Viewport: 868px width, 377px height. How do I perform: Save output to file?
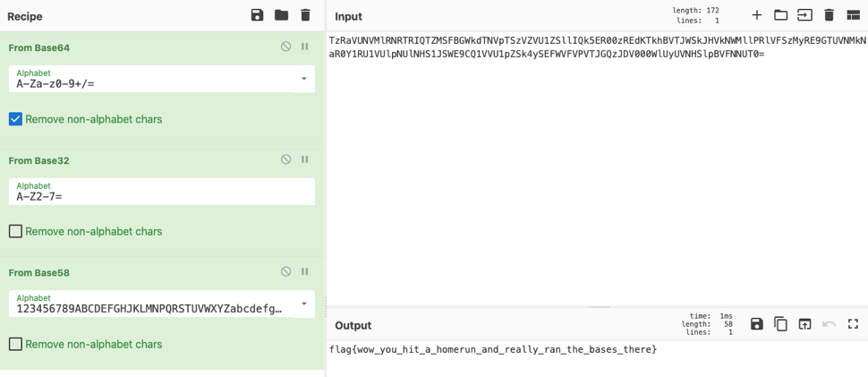click(757, 324)
